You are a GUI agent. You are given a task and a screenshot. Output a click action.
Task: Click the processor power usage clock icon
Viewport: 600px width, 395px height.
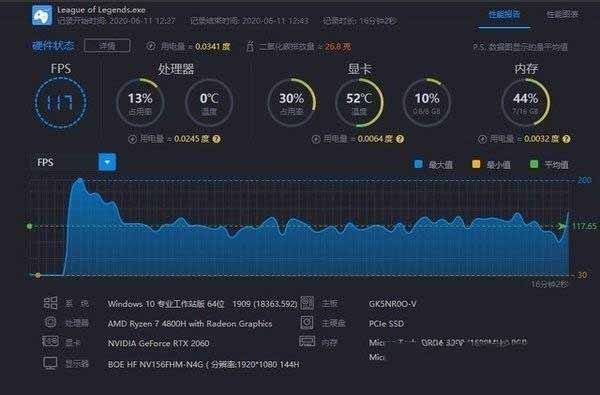coord(132,139)
